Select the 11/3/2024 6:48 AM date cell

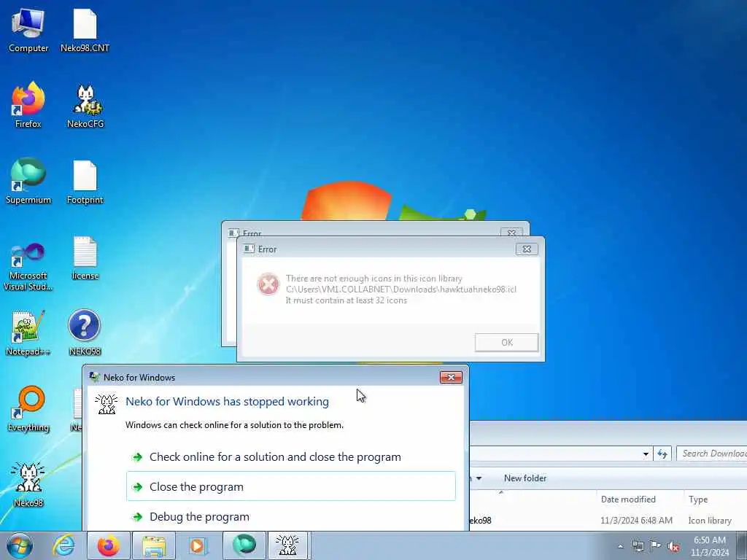[636, 521]
